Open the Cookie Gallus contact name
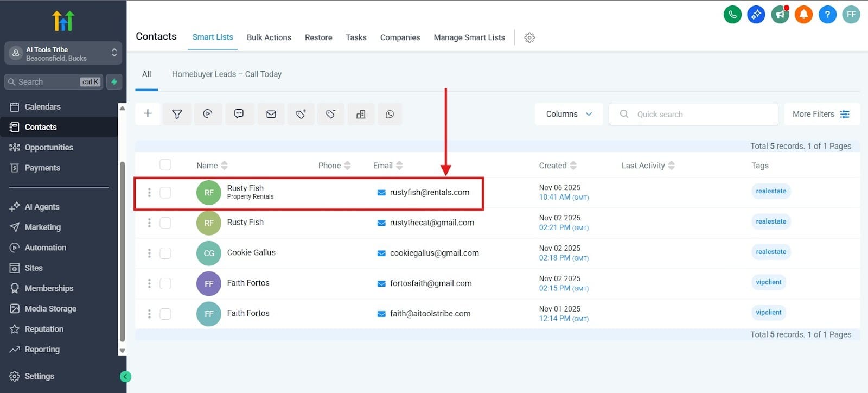The width and height of the screenshot is (868, 393). 251,252
